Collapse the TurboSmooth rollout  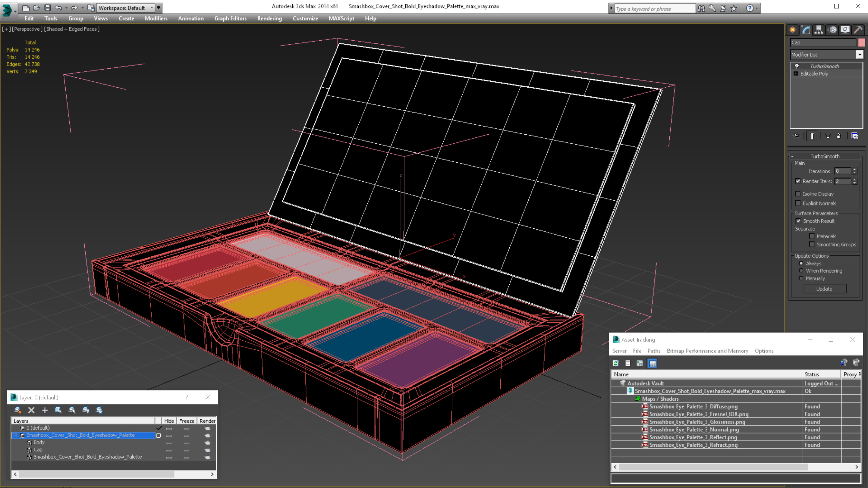point(825,156)
